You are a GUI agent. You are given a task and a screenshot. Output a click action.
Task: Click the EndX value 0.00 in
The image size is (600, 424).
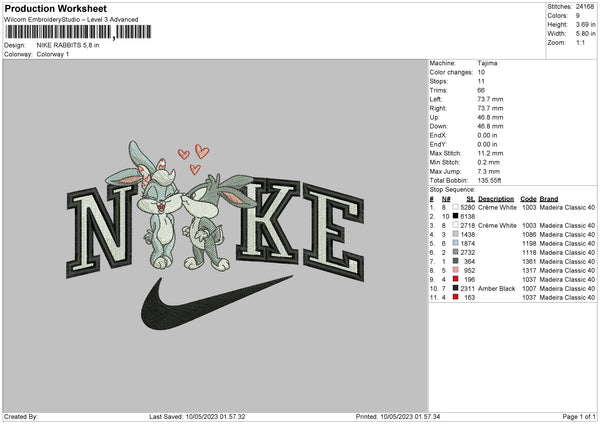(488, 135)
